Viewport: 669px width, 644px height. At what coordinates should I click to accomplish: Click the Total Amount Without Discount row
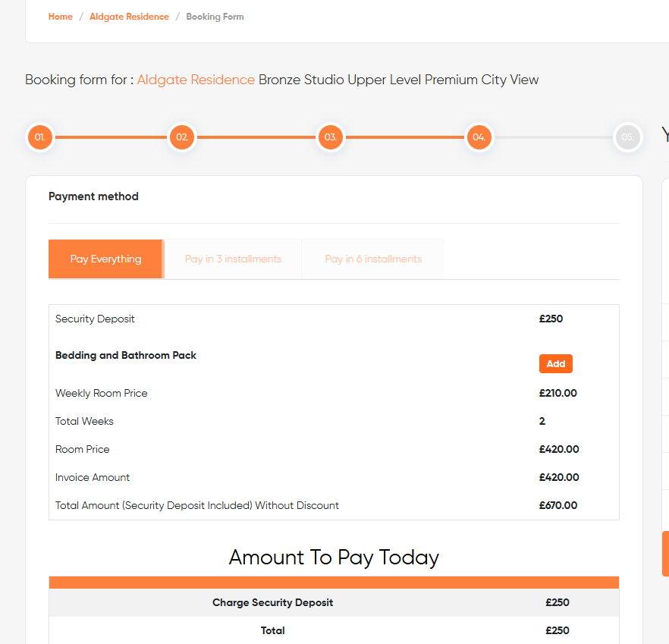(x=334, y=505)
